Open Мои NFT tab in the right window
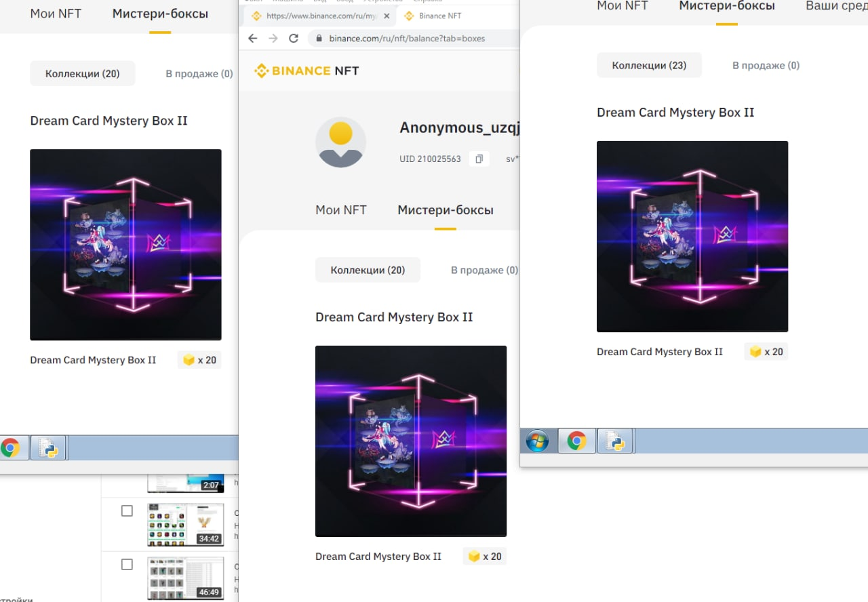Viewport: 868px width, 602px height. coord(623,6)
